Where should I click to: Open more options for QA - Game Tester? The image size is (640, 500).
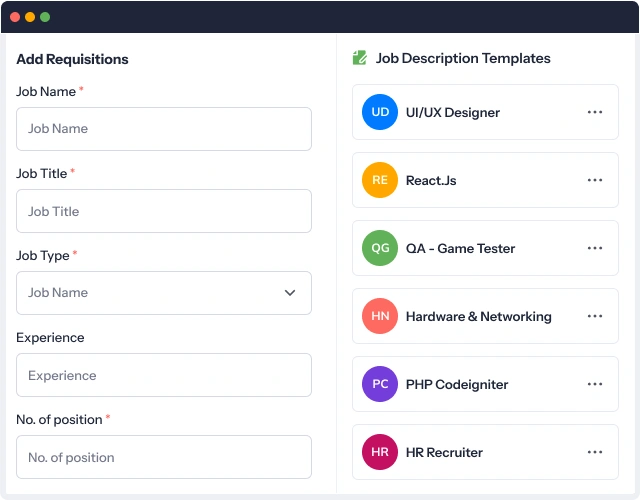click(595, 248)
